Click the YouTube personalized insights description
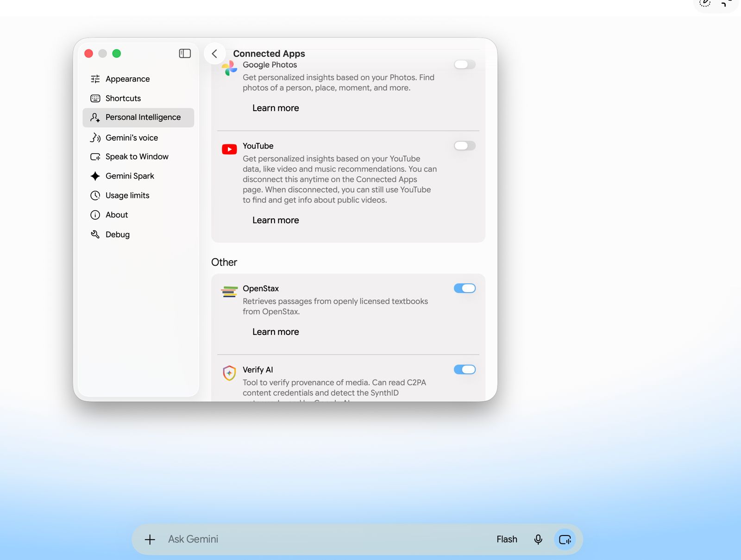This screenshot has width=741, height=560. point(340,180)
